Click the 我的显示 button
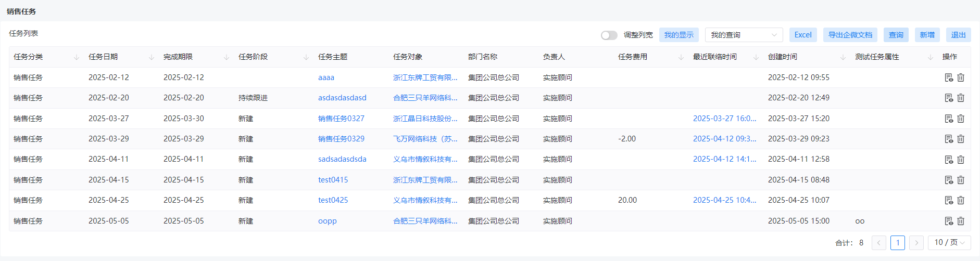 (679, 35)
